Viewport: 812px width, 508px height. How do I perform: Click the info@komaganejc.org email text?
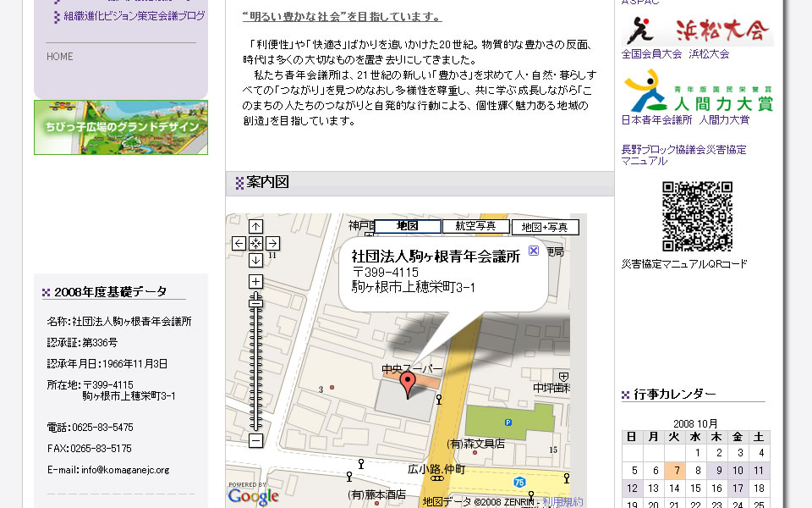pyautogui.click(x=125, y=470)
